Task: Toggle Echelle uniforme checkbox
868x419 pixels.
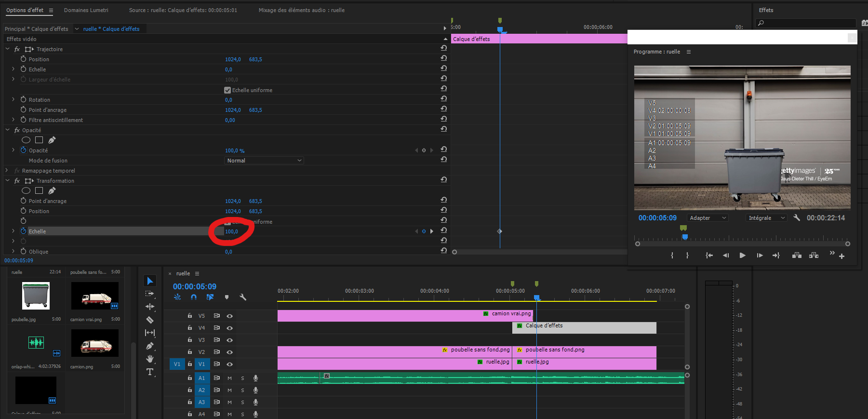Action: (x=227, y=90)
